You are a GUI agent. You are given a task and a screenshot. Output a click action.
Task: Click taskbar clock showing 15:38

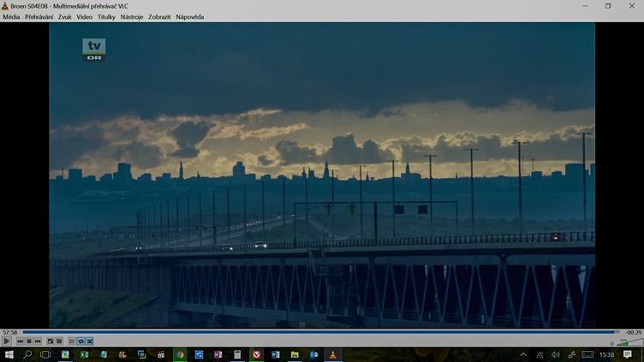coord(606,354)
